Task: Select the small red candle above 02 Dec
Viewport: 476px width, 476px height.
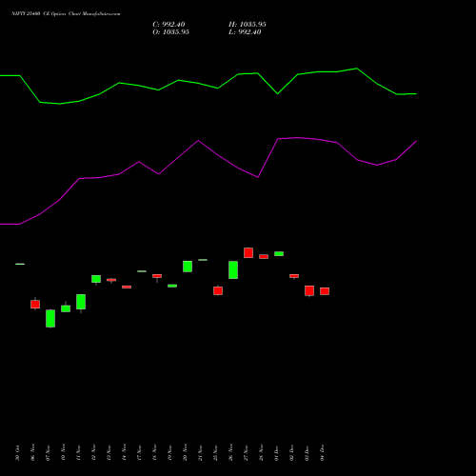Action: [294, 276]
